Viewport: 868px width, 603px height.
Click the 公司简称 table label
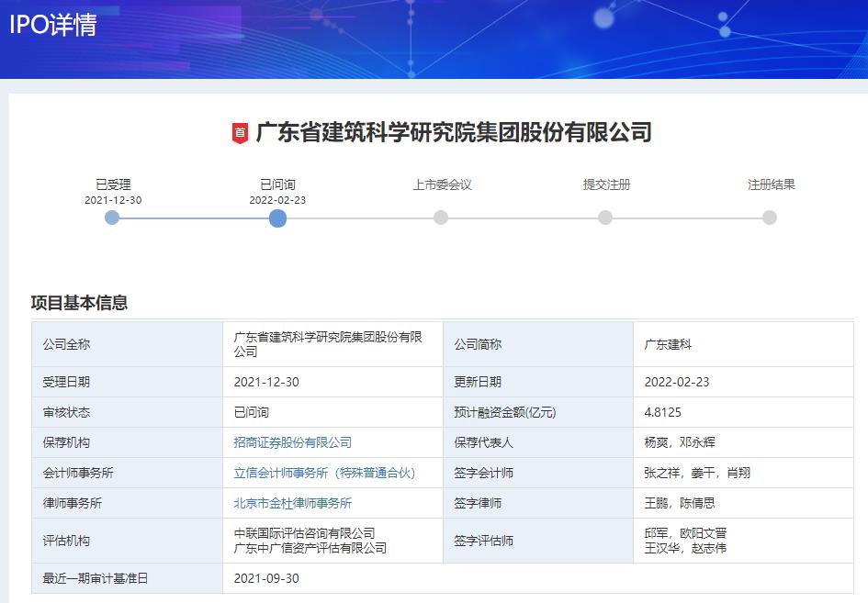click(478, 345)
